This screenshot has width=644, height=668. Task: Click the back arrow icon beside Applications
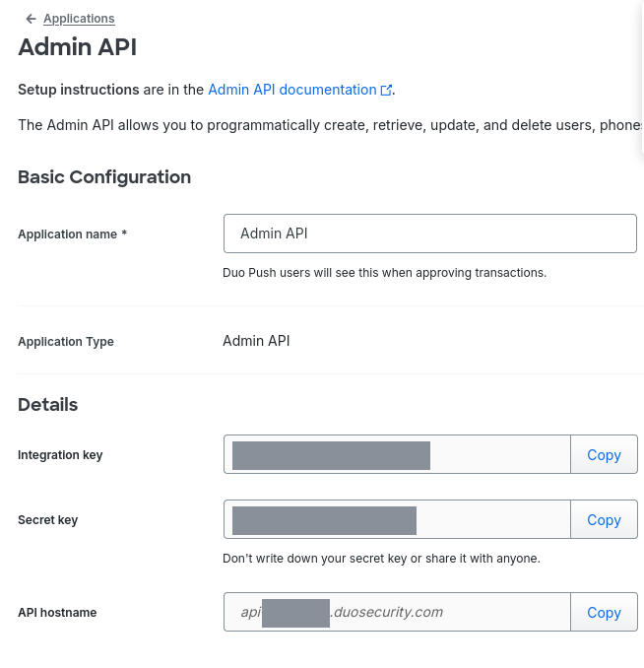31,19
